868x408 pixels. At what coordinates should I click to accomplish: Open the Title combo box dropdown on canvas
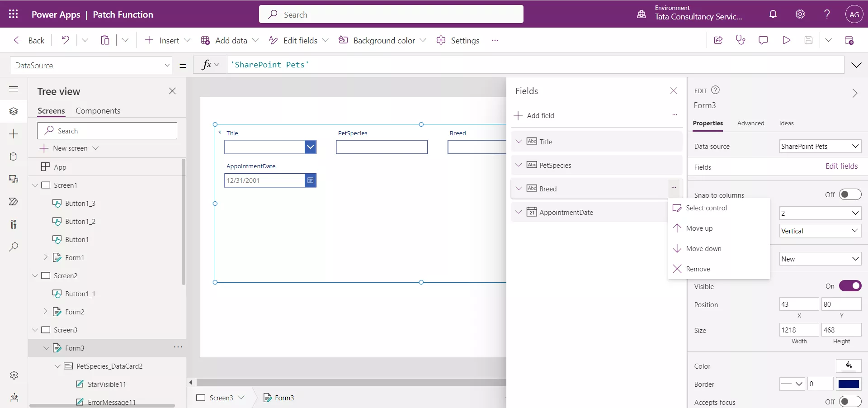[310, 147]
